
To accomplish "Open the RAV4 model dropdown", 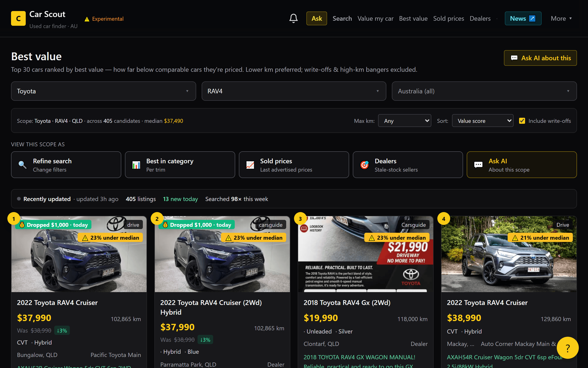I will pyautogui.click(x=294, y=91).
